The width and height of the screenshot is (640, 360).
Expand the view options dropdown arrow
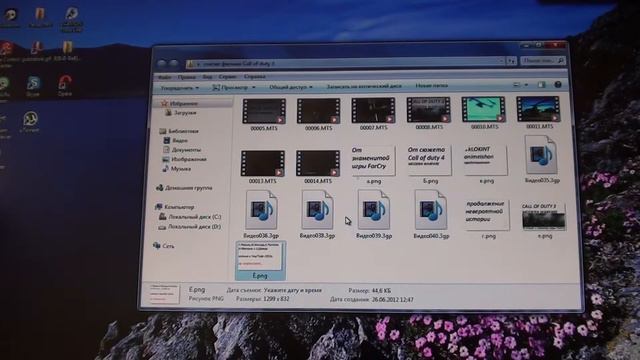[527, 85]
